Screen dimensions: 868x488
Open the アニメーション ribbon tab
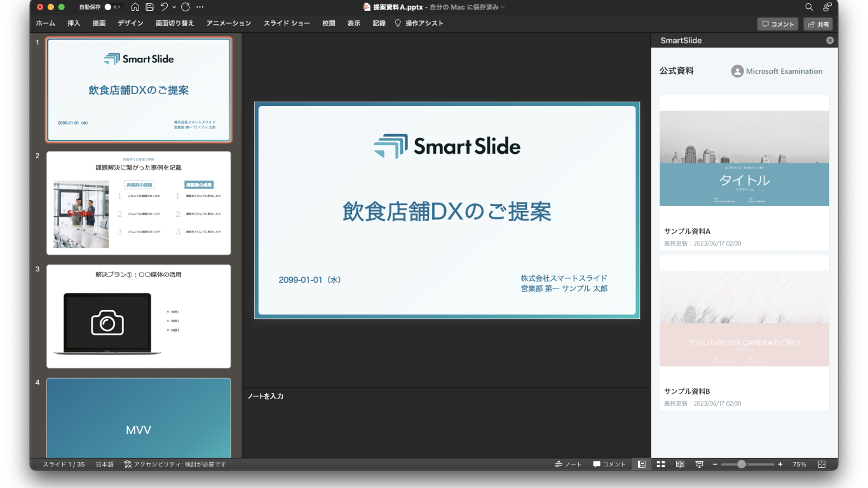click(229, 24)
